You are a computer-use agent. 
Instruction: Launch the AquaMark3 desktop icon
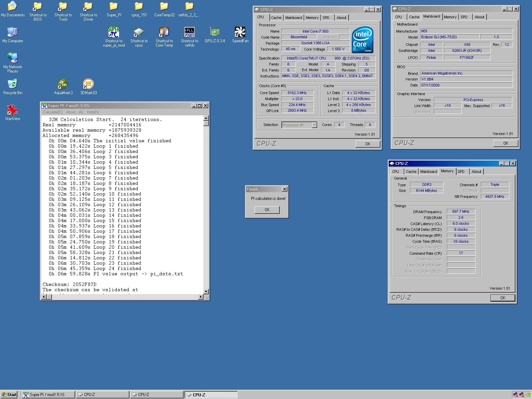point(63,87)
